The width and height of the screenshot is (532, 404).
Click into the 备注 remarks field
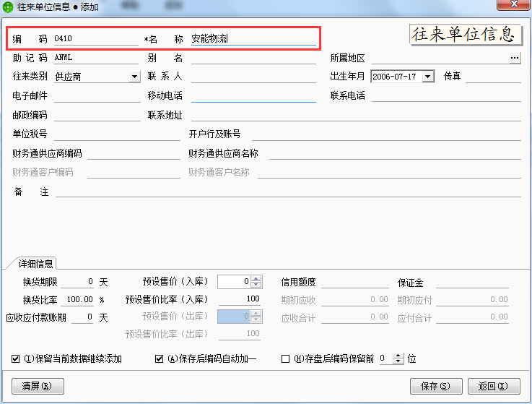(x=287, y=192)
